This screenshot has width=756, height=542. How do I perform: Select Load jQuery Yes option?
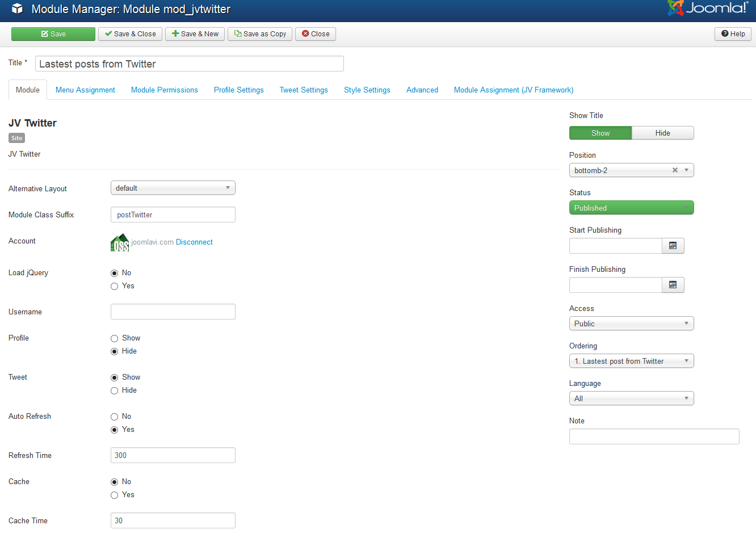(x=114, y=287)
